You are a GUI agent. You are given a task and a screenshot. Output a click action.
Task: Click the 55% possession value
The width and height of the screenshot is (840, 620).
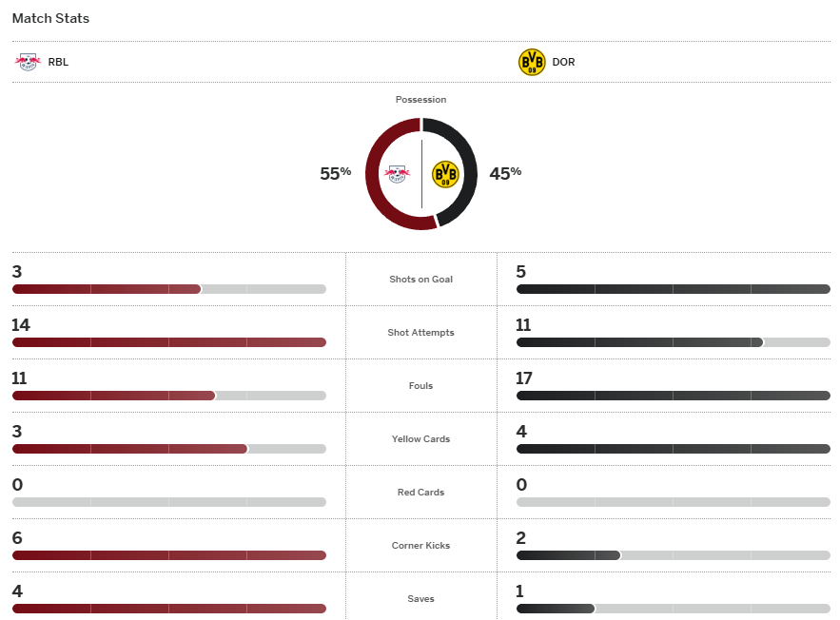click(335, 173)
